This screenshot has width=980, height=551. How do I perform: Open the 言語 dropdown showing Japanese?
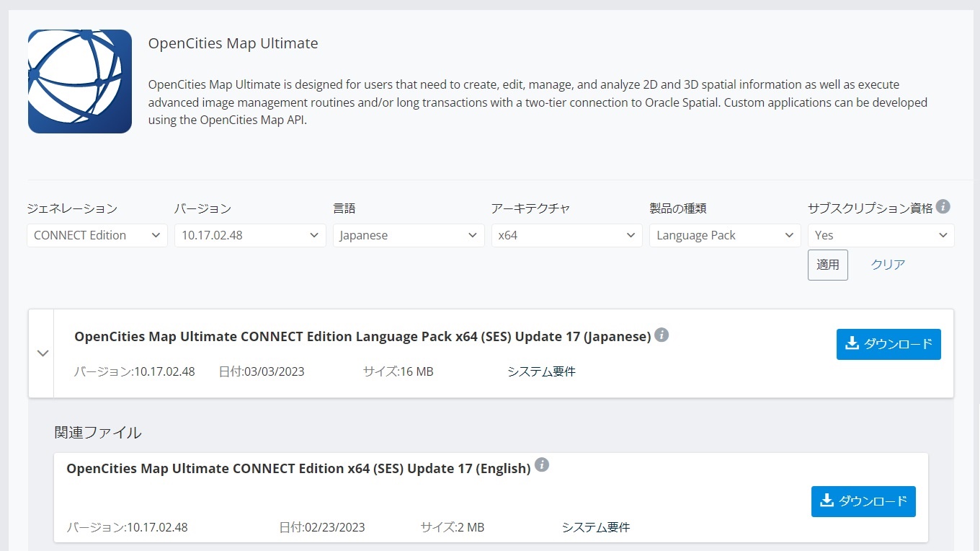(x=409, y=235)
